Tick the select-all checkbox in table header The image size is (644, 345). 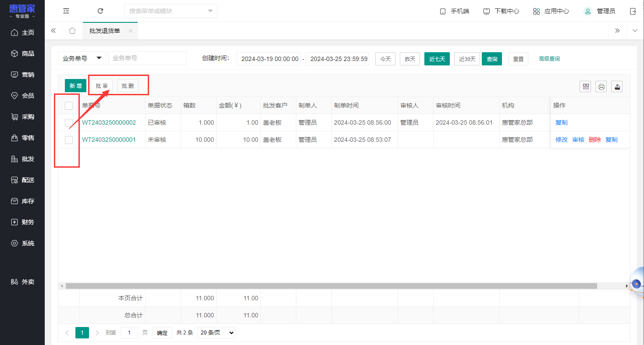pyautogui.click(x=69, y=105)
